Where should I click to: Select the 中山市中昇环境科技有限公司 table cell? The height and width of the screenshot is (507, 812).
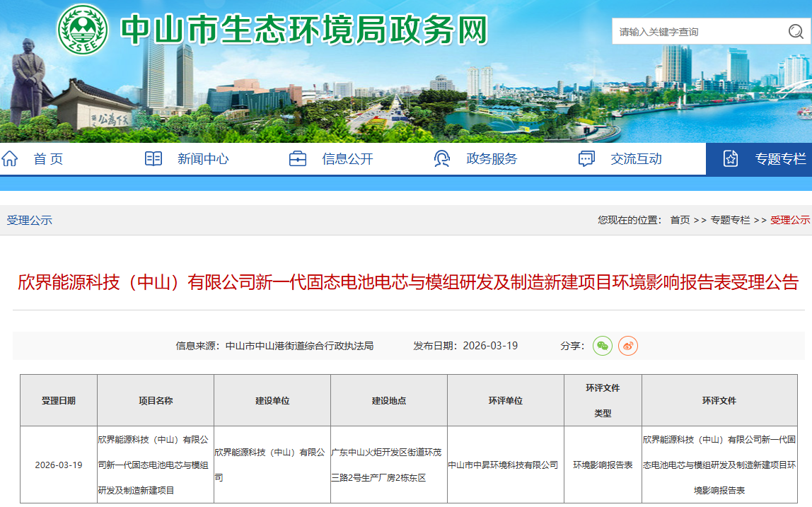pos(506,466)
